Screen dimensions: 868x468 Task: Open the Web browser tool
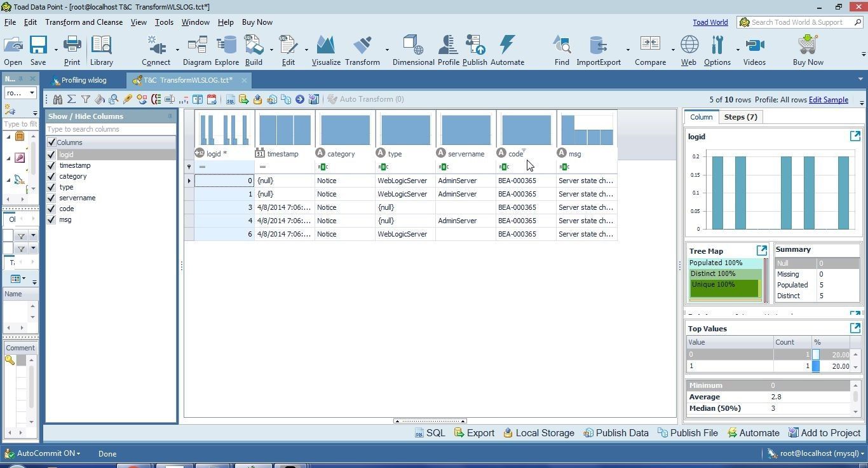click(689, 51)
